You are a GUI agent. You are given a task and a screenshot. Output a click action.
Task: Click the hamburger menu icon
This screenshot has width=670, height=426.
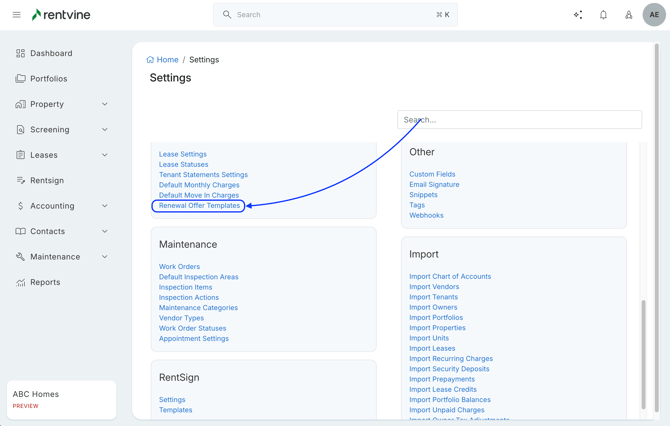[x=16, y=15]
